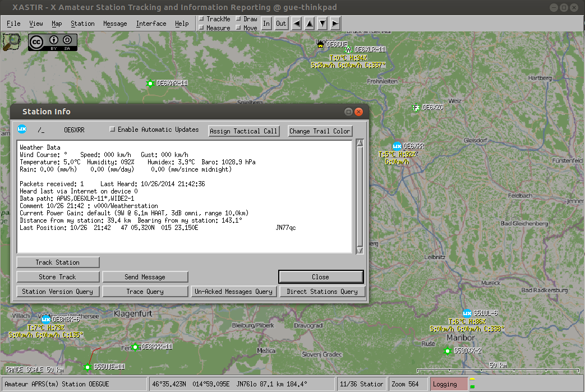Screen dimensions: 585x392
Task: Click the pan left arrow button
Action: click(x=297, y=24)
